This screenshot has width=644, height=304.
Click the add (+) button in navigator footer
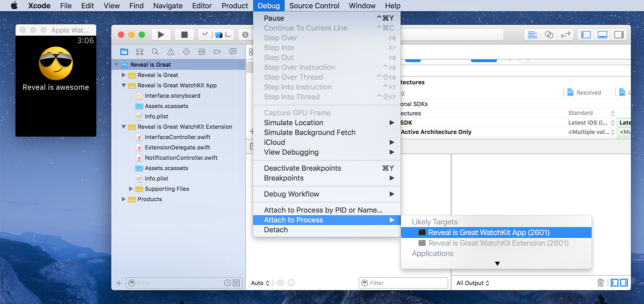tap(119, 283)
